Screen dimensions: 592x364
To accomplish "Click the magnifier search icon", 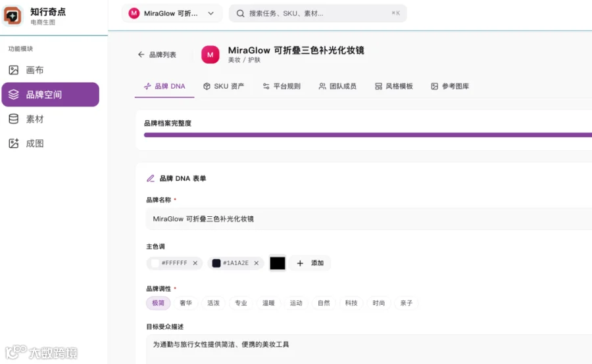I will tap(240, 13).
